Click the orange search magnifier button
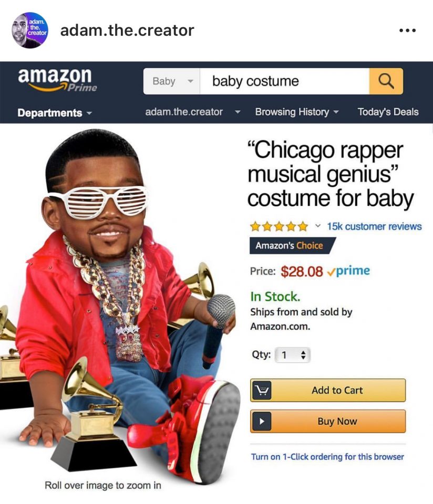 coord(386,81)
